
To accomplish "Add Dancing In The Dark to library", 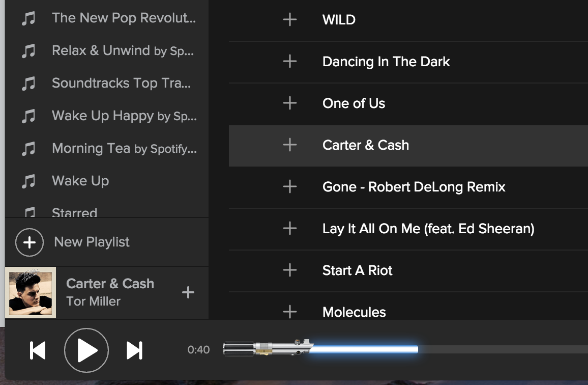I will click(x=290, y=62).
